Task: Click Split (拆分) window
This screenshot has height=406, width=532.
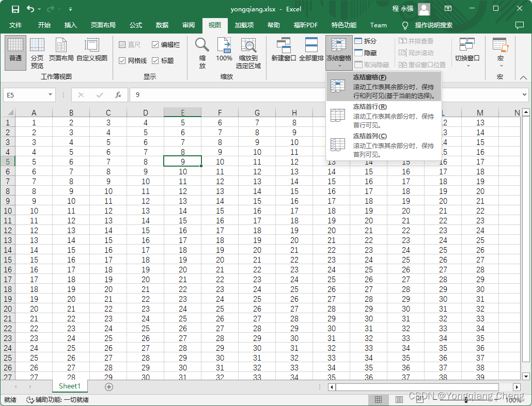Action: click(365, 41)
